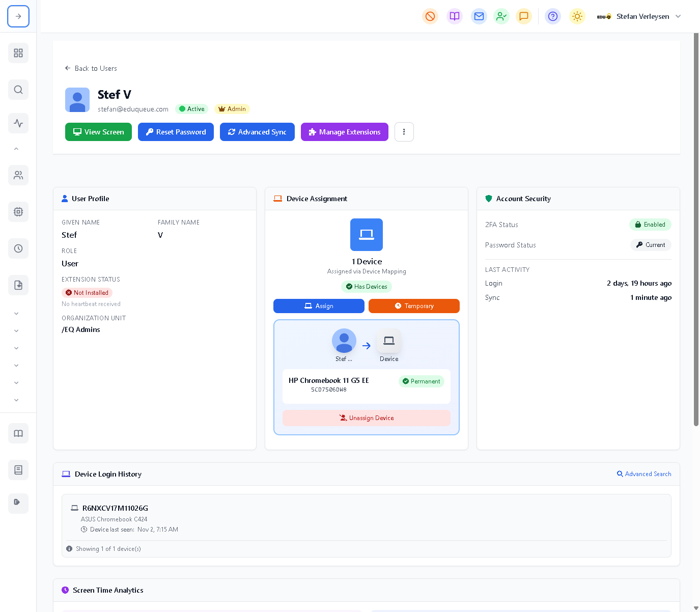Screen dimensions: 700x612
Task: Select the history clock icon in sidebar
Action: (18, 248)
